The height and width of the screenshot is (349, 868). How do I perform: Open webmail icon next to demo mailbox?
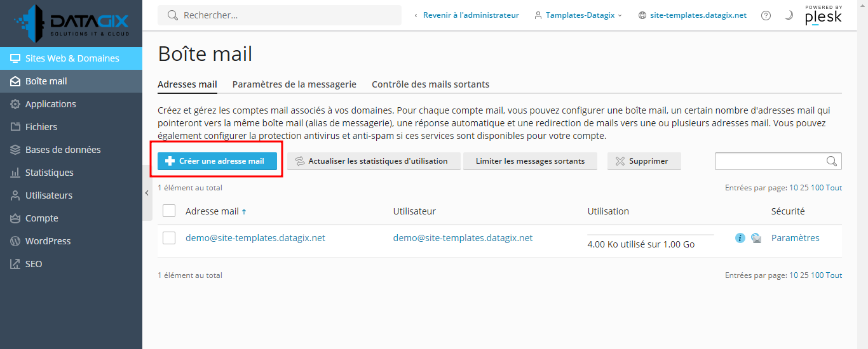point(756,239)
